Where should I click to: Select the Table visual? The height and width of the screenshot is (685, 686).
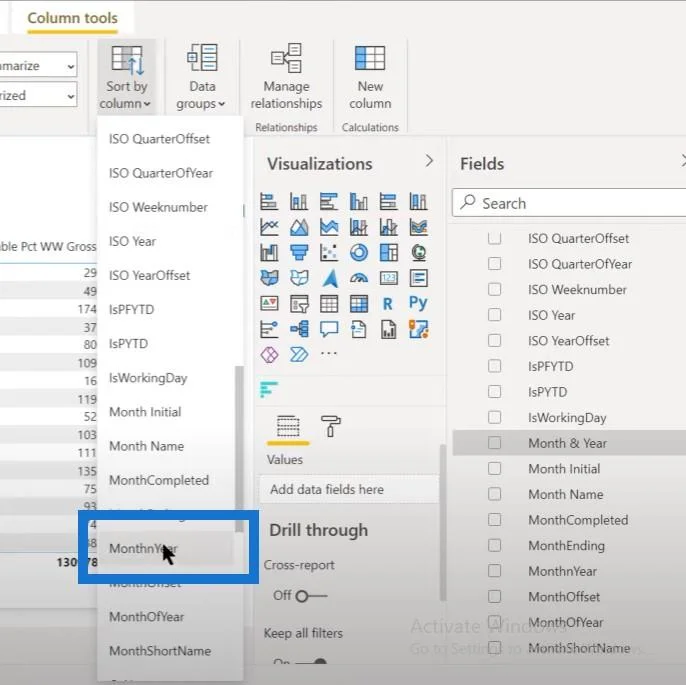pyautogui.click(x=329, y=303)
